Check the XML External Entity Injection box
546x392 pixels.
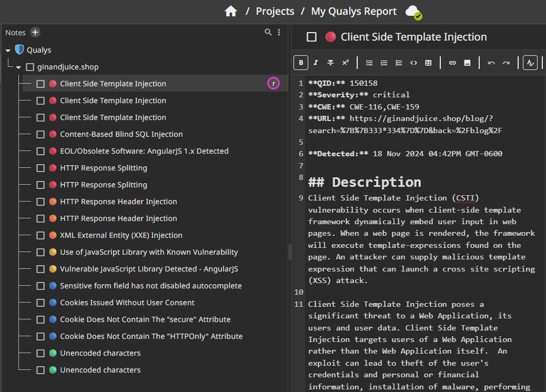coord(41,235)
